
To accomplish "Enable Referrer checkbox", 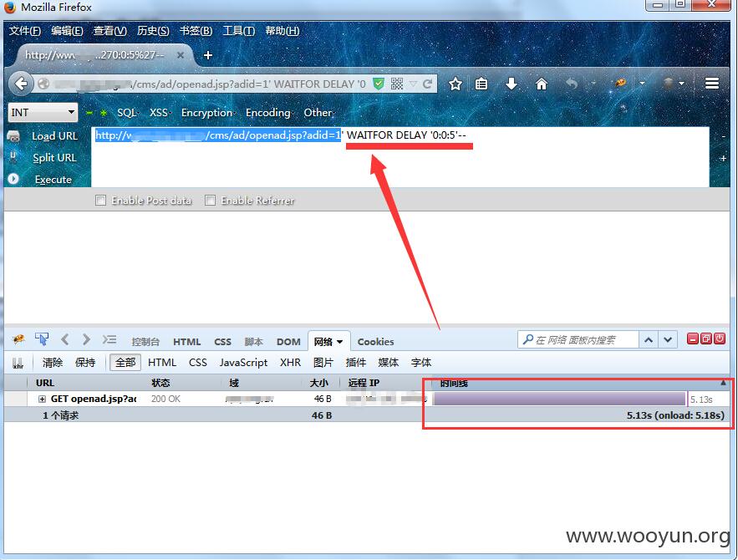I will (x=210, y=200).
